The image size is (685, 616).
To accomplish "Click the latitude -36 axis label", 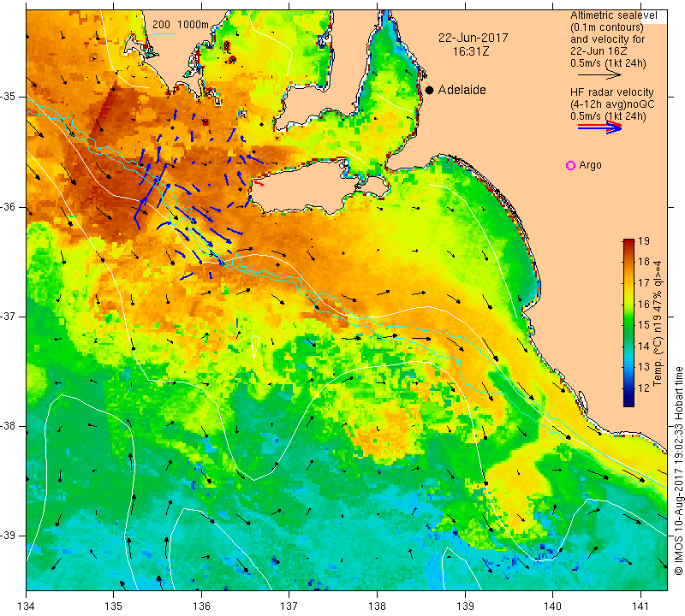I will coord(8,206).
